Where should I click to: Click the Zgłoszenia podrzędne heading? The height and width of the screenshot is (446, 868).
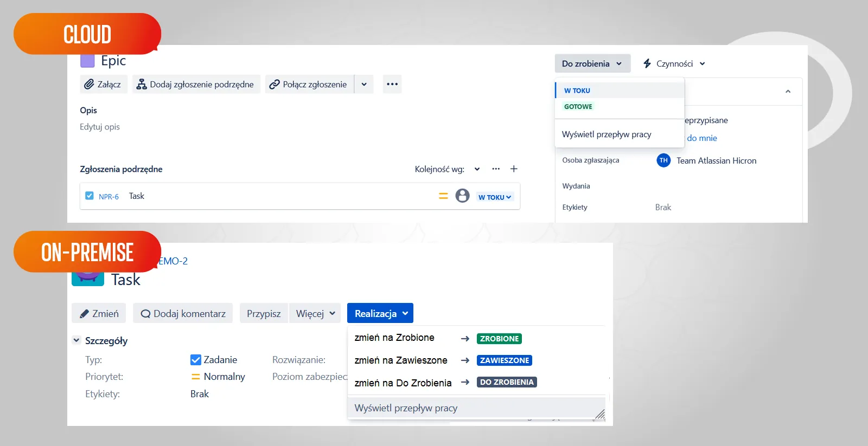coord(121,169)
